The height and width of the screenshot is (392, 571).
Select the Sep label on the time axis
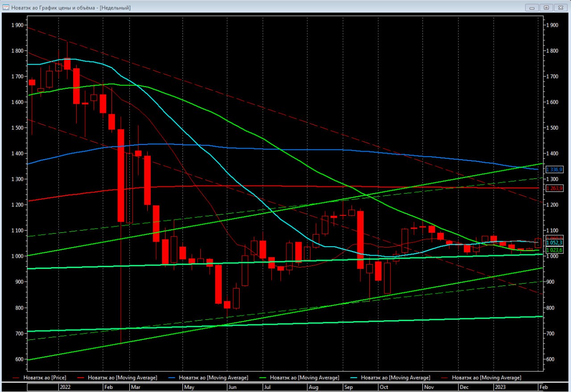(x=349, y=388)
